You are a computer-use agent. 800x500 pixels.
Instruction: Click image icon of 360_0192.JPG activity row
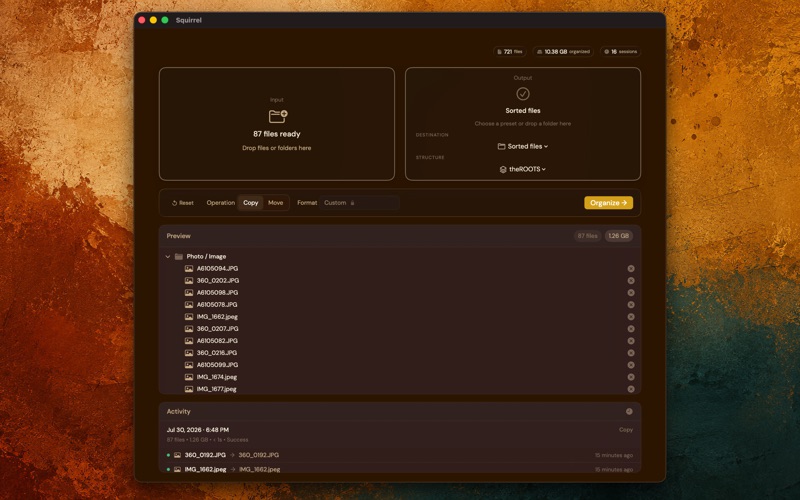tap(177, 455)
